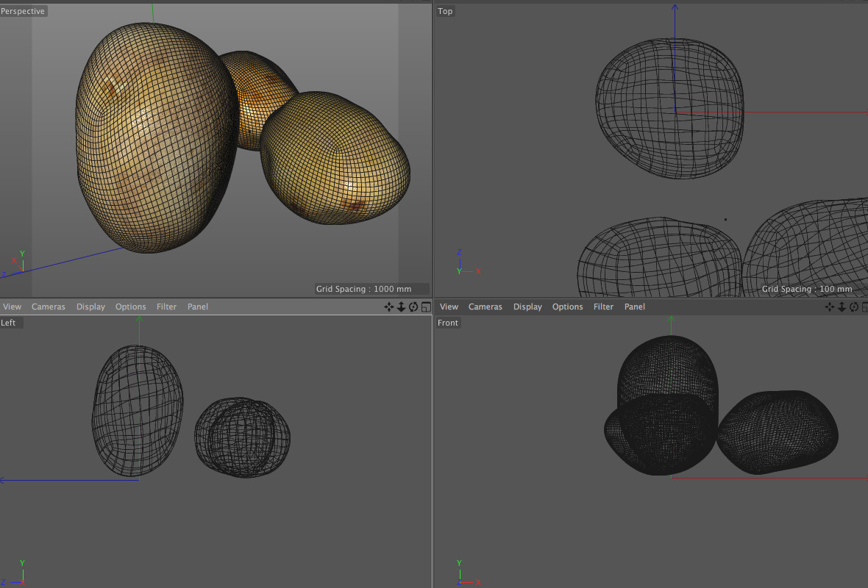Open the Display menu of Front viewport
The width and height of the screenshot is (868, 588).
pyautogui.click(x=527, y=307)
